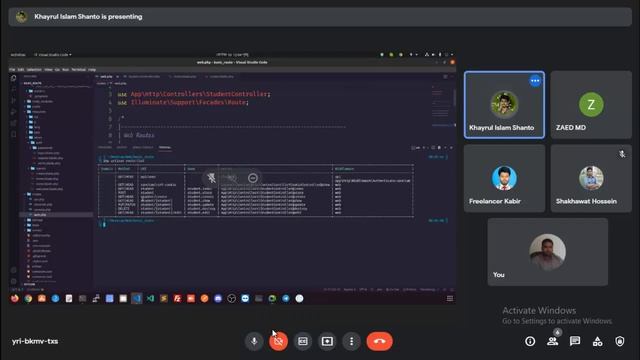The width and height of the screenshot is (640, 360).
Task: Click the Firefox icon in the shared dock
Action: tap(15, 298)
